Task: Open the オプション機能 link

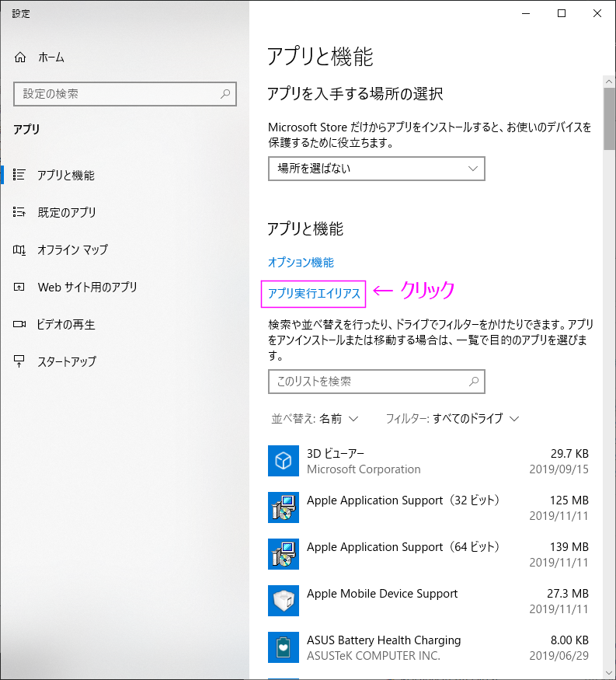Action: click(x=301, y=263)
